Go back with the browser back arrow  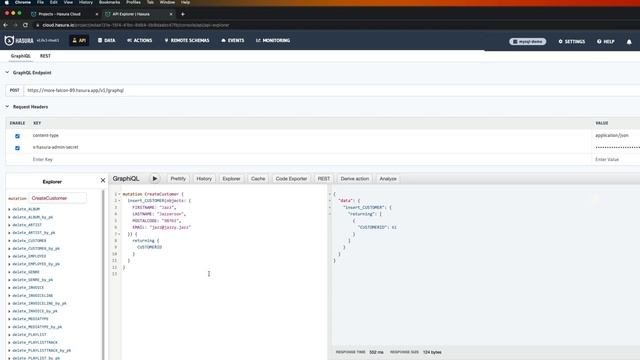(6, 25)
